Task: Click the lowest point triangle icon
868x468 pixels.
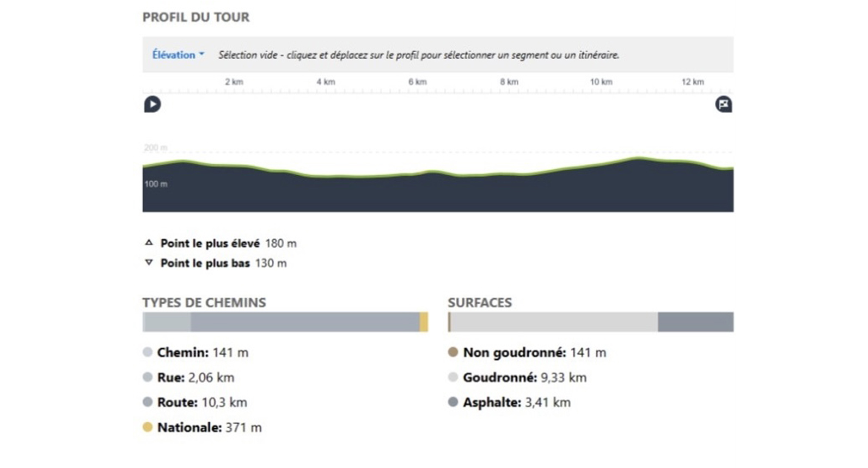Action: pos(149,262)
